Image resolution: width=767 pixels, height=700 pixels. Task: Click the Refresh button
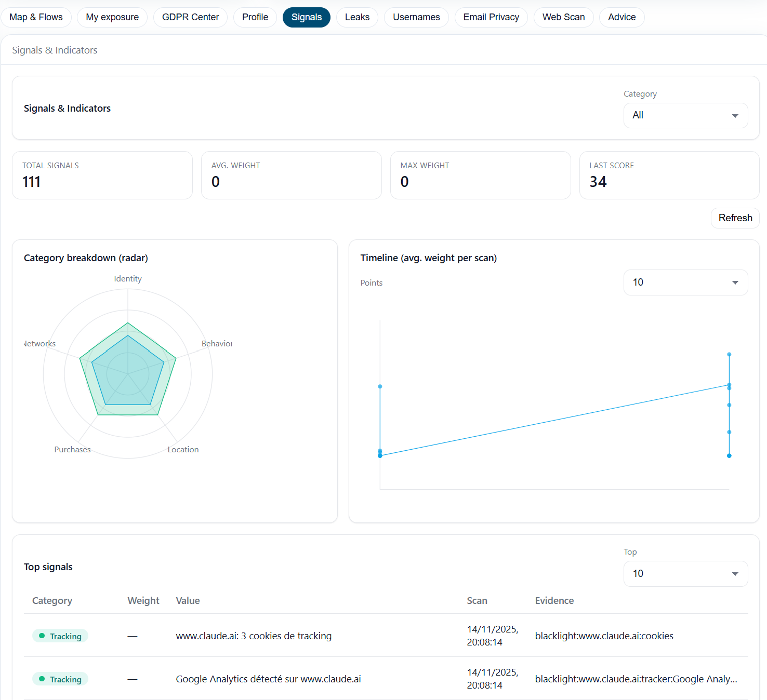(x=735, y=218)
